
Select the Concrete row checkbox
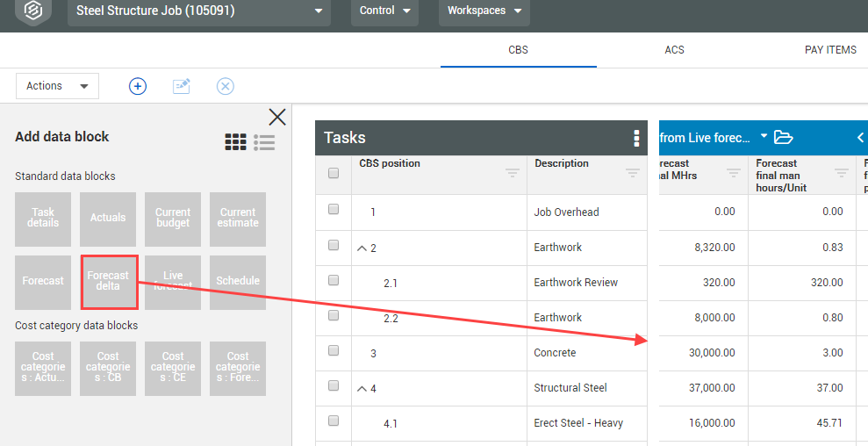334,350
